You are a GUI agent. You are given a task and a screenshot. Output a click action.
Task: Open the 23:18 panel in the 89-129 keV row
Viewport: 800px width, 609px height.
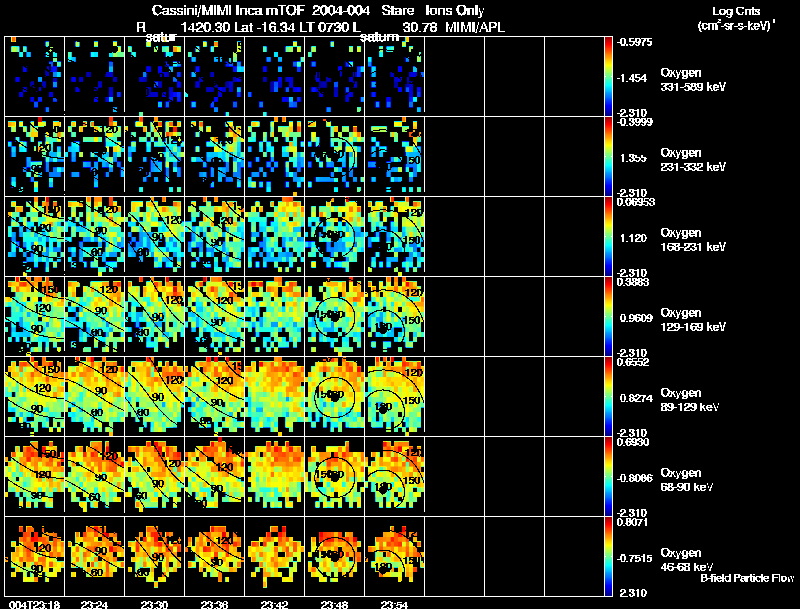coord(35,397)
